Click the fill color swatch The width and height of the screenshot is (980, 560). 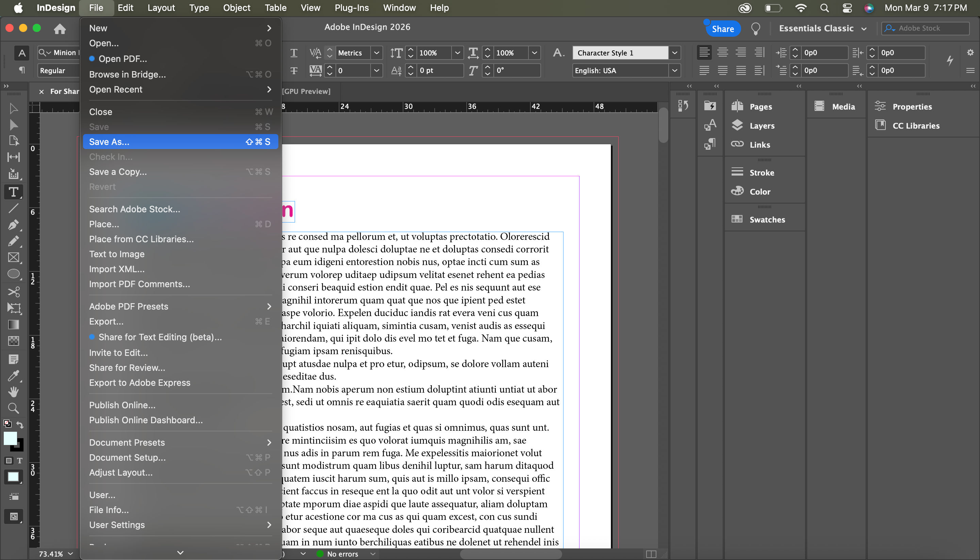pos(11,439)
